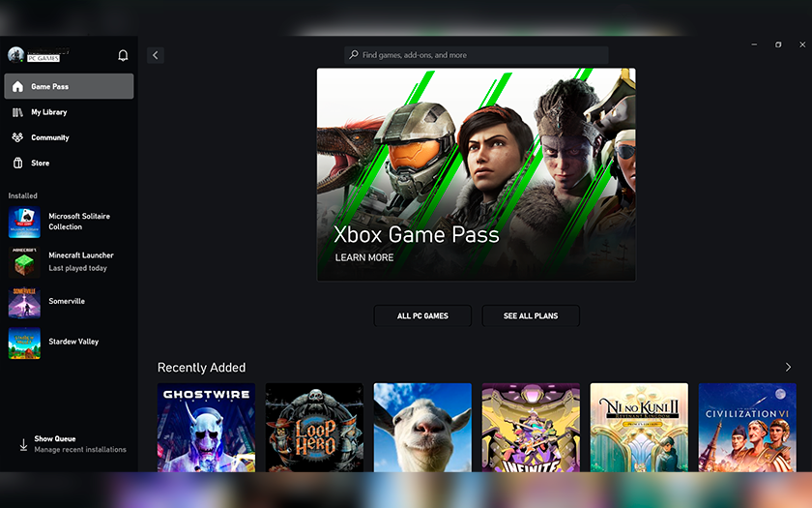The height and width of the screenshot is (508, 812).
Task: Open the Somerville game icon
Action: [24, 302]
